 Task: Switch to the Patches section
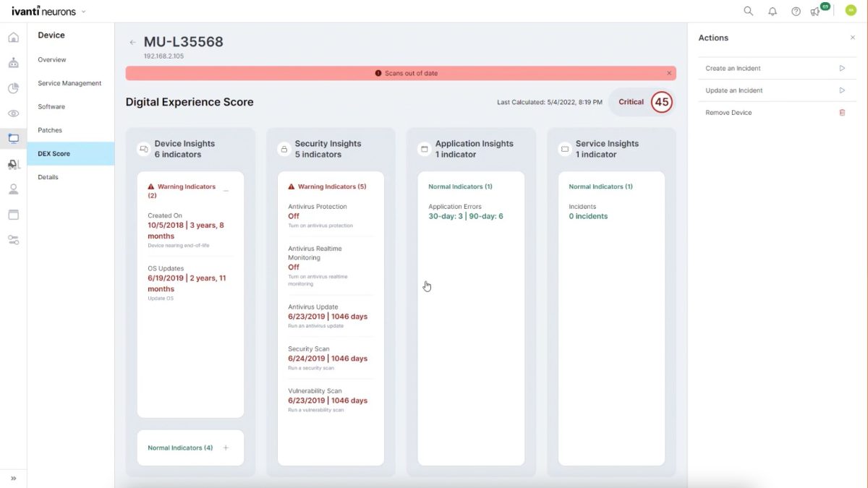click(x=50, y=130)
